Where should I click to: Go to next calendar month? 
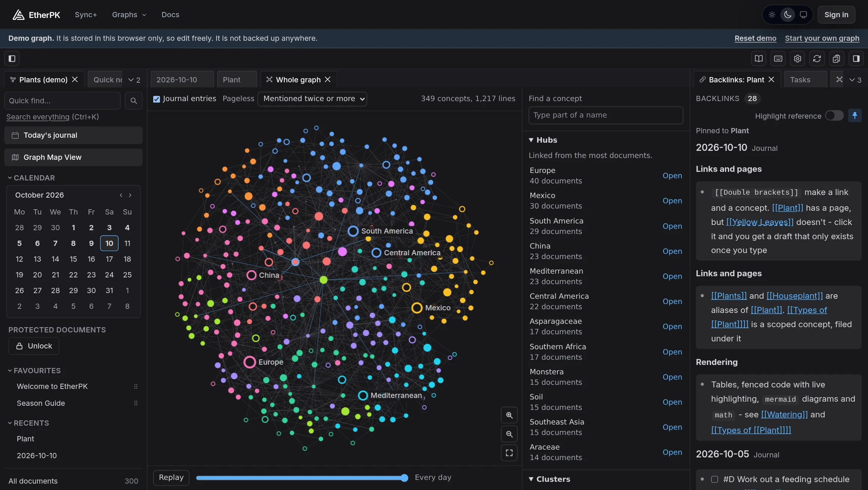tap(130, 195)
